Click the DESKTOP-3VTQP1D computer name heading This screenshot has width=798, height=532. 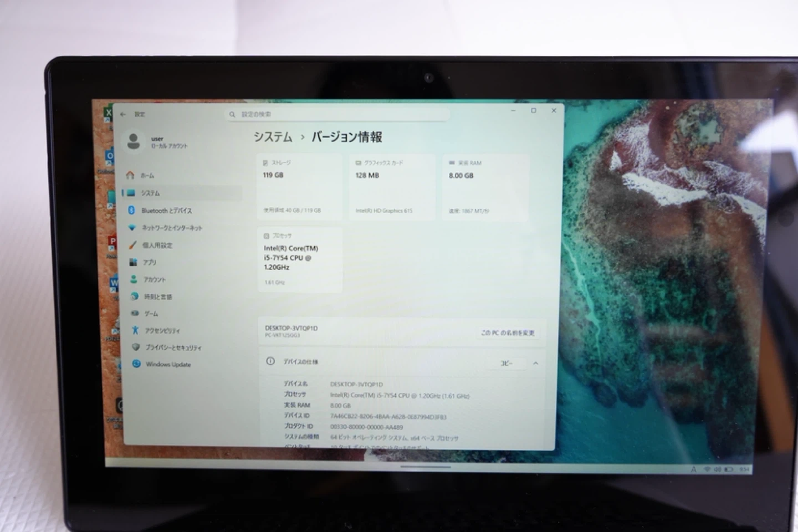[291, 328]
